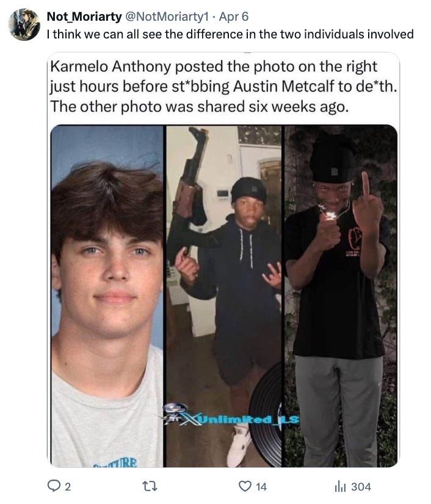The image size is (431, 504).
Task: Like the tweet with heart icon
Action: point(245,486)
